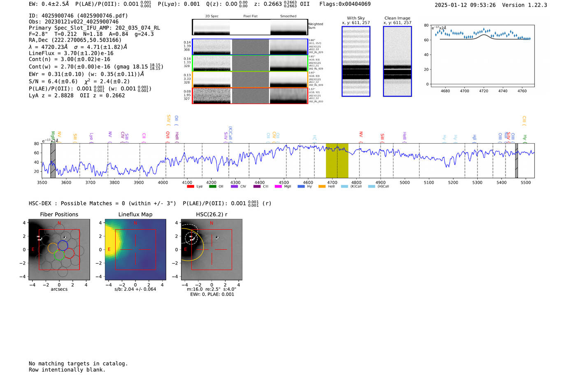
Task: Click the orange fiber circle in Fiber Positions
Action: 53,248
